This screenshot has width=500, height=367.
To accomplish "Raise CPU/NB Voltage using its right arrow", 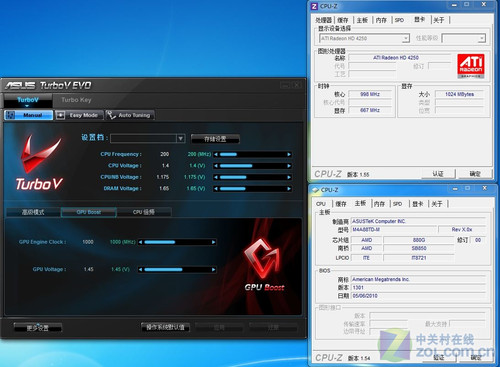I will (289, 177).
